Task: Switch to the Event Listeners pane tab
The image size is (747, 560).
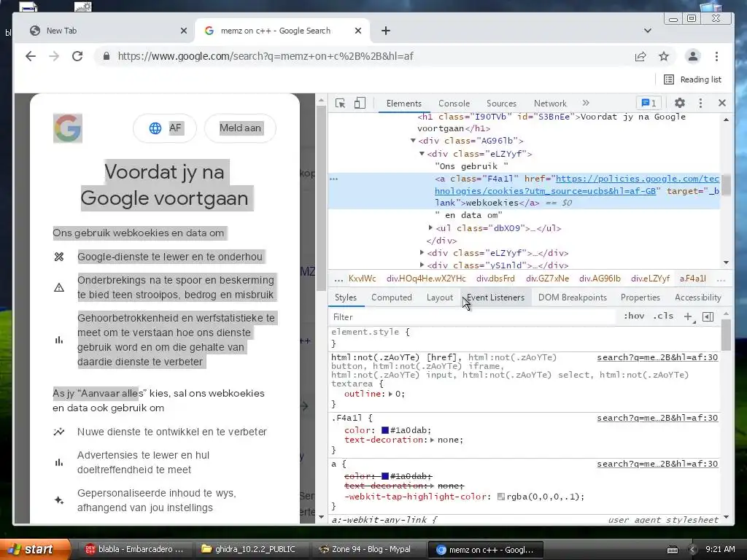Action: point(495,297)
